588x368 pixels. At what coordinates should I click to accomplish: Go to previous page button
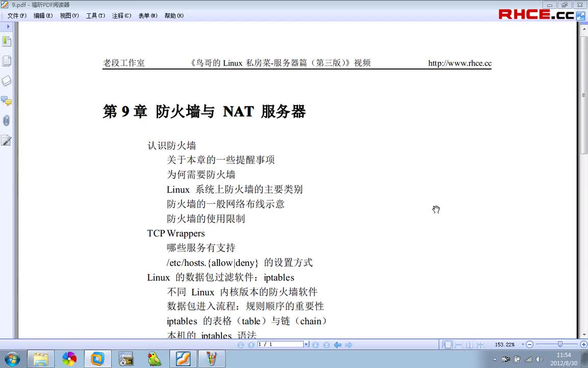(251, 344)
